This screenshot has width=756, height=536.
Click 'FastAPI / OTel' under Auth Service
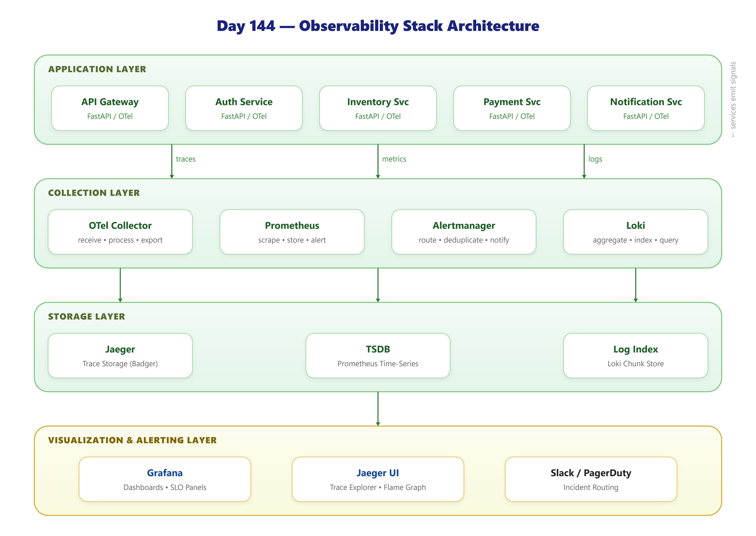[244, 117]
